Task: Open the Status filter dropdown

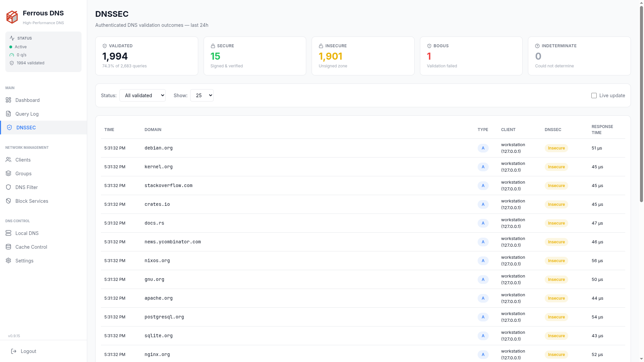Action: coord(143,96)
